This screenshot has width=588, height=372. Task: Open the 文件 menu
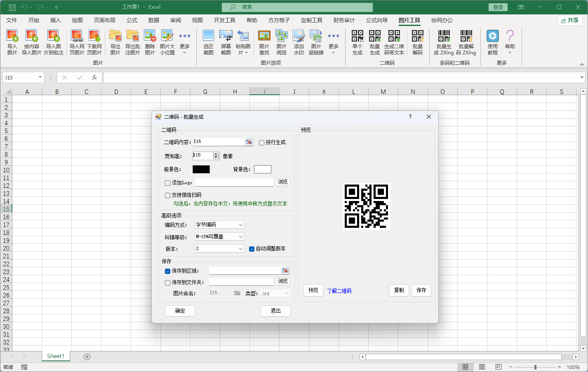pos(12,20)
